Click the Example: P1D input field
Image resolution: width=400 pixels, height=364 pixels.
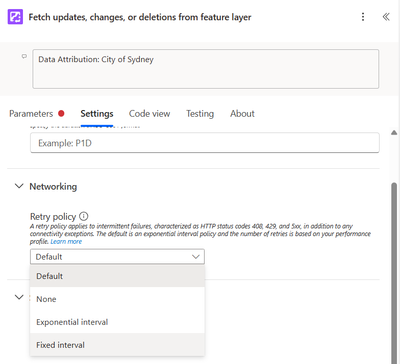click(205, 143)
